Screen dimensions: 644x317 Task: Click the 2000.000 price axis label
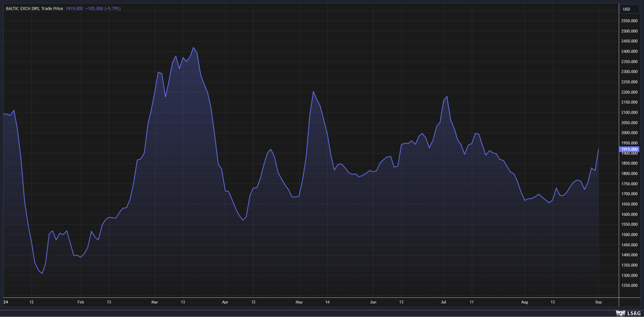click(x=629, y=133)
